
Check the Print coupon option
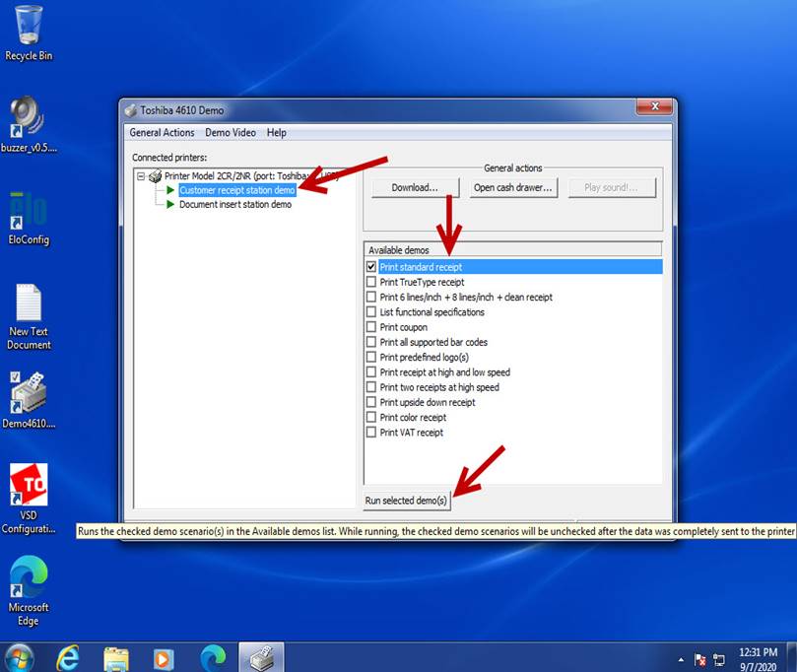371,327
